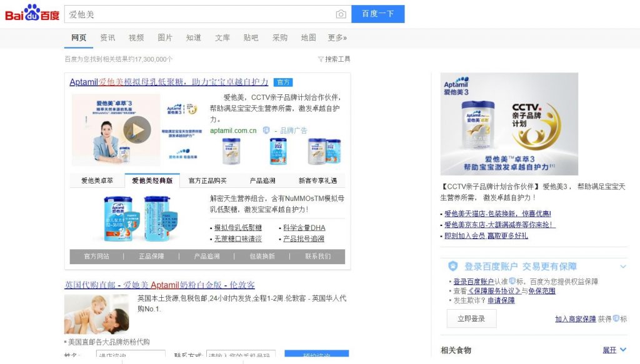Click the 百度一下 search button

(x=378, y=14)
